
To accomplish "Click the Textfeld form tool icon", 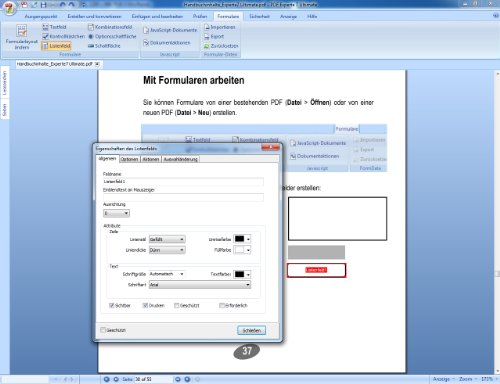I will [x=46, y=27].
